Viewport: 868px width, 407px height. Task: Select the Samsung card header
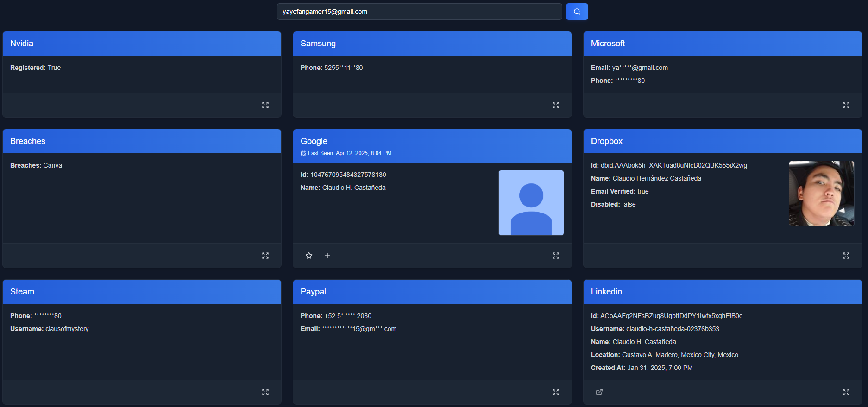click(x=432, y=44)
